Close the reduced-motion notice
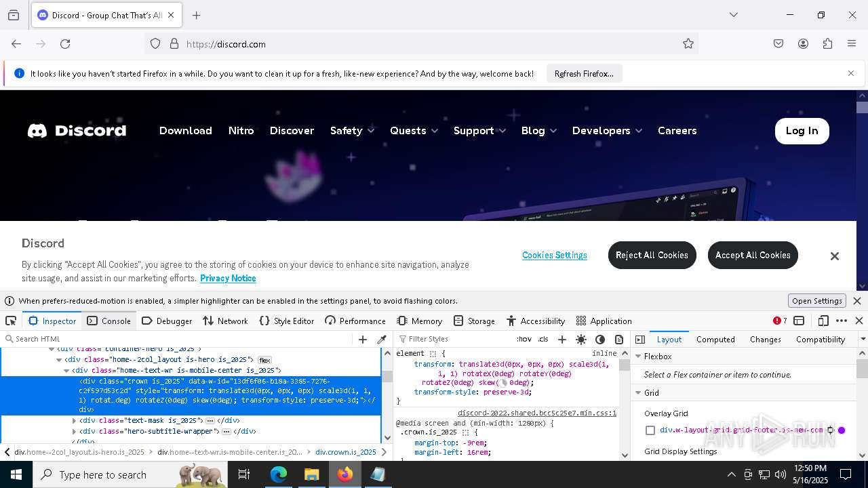This screenshot has height=488, width=868. 857,301
